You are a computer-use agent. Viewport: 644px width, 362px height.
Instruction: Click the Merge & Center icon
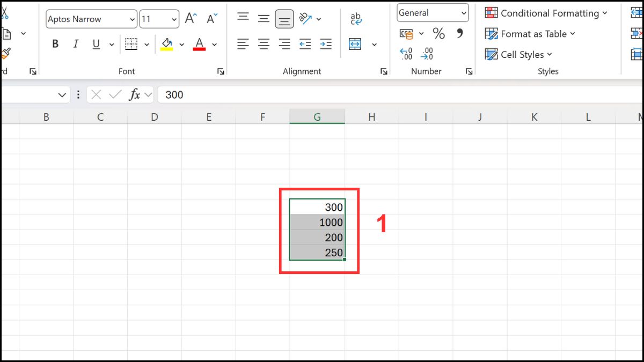click(355, 44)
